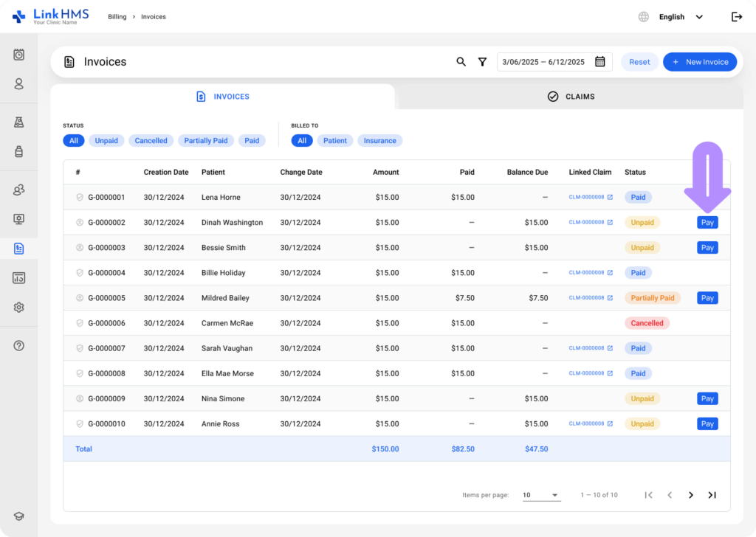Viewport: 756px width, 537px height.
Task: Click the Partially Paid status badge
Action: click(x=653, y=298)
